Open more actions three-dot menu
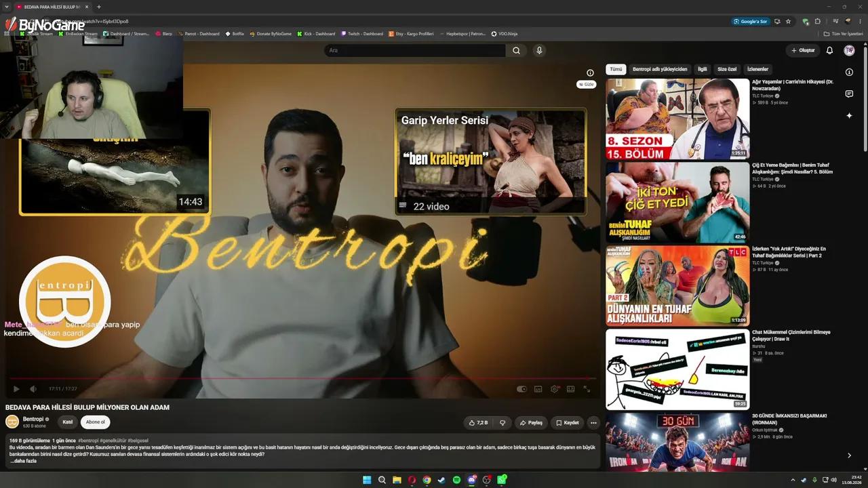Image resolution: width=868 pixels, height=488 pixels. click(593, 422)
